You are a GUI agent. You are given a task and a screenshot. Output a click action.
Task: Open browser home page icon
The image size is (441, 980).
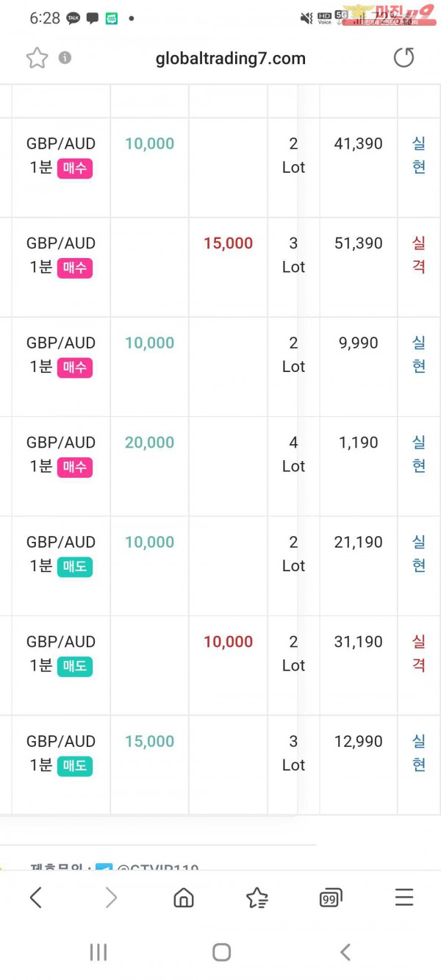point(184,898)
